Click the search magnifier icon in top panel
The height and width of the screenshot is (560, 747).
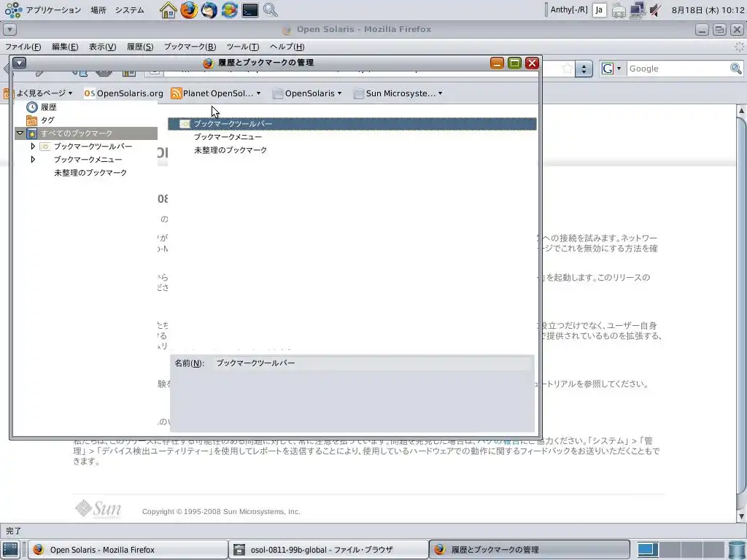pyautogui.click(x=270, y=10)
